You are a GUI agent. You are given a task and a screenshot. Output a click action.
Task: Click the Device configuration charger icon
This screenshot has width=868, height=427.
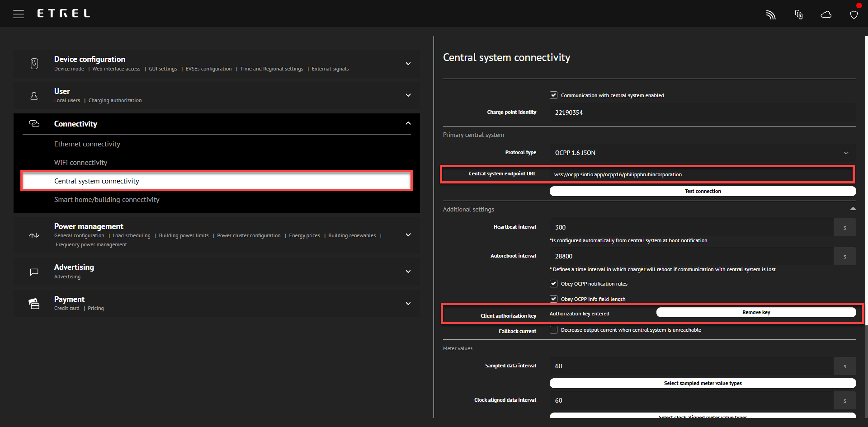(x=34, y=64)
